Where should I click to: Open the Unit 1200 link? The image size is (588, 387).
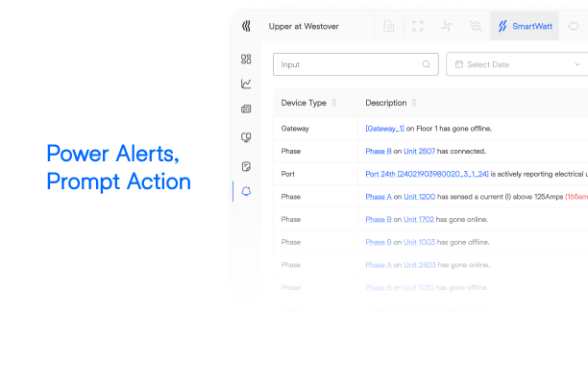coord(419,197)
